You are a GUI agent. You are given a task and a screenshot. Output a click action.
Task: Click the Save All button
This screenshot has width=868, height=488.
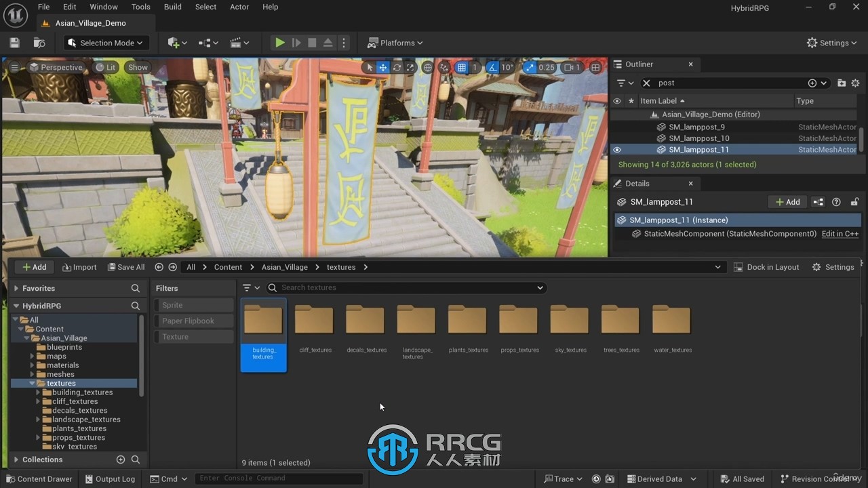point(126,267)
